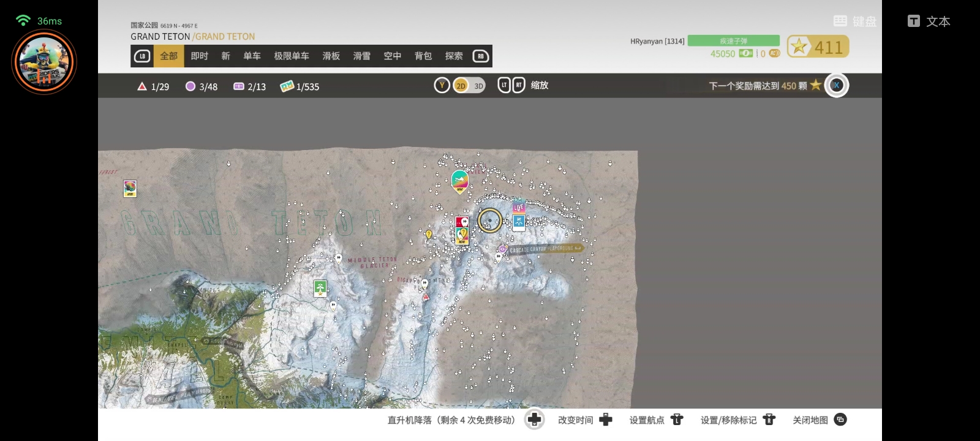Viewport: 980px width, 441px height.
Task: Open the star count 411 badge
Action: click(818, 47)
